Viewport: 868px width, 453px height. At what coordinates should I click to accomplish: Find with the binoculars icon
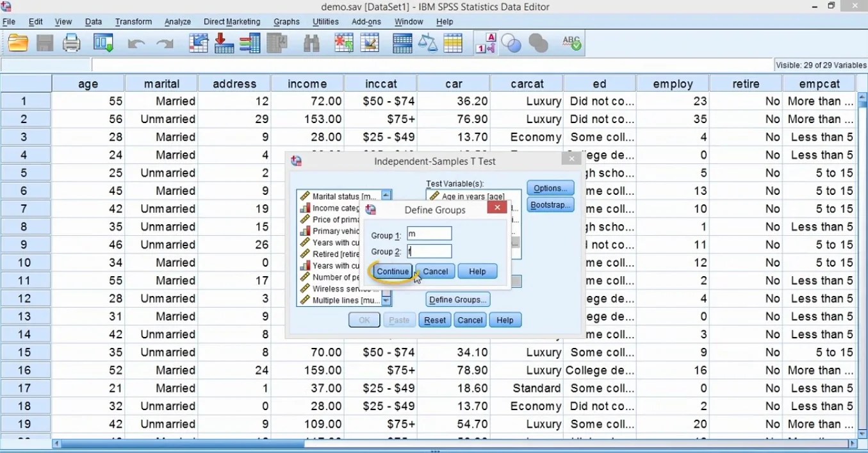click(x=311, y=44)
